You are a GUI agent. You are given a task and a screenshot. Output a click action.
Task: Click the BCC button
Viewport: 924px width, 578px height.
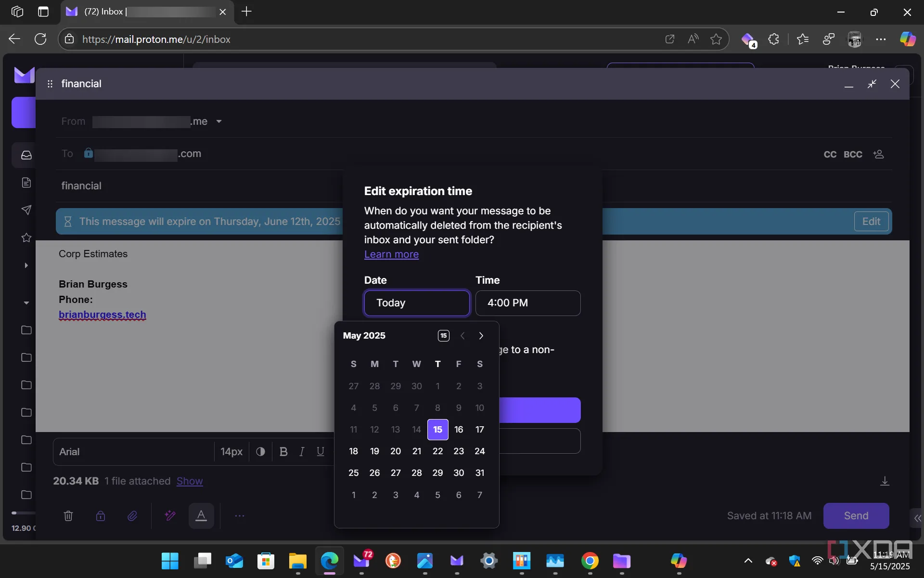click(853, 154)
